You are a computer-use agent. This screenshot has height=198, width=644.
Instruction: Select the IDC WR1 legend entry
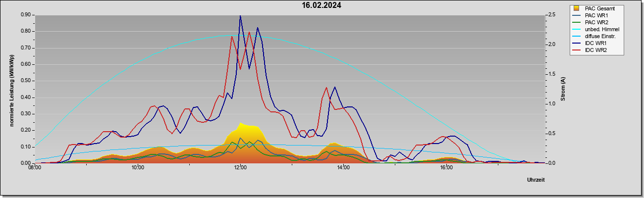tap(596, 43)
